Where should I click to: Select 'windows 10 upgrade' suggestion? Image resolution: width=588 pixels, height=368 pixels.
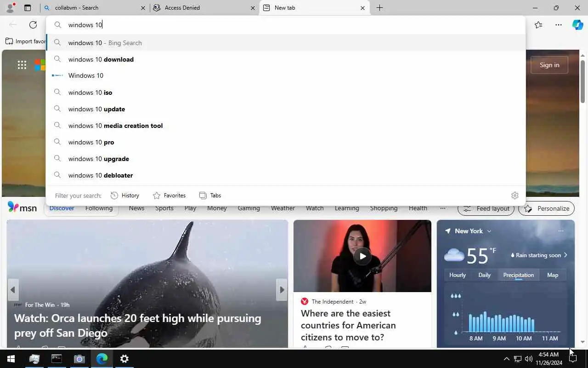coord(286,159)
